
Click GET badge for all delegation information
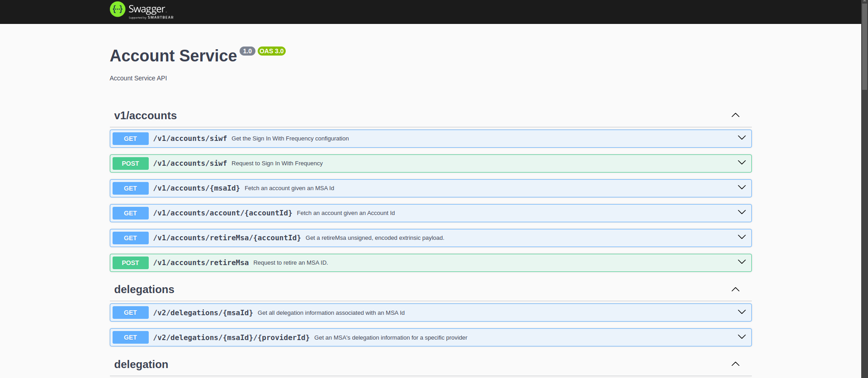tap(131, 313)
